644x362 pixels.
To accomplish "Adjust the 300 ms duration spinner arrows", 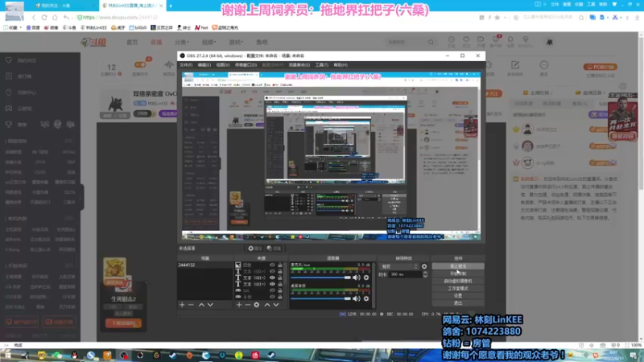I will coord(425,274).
